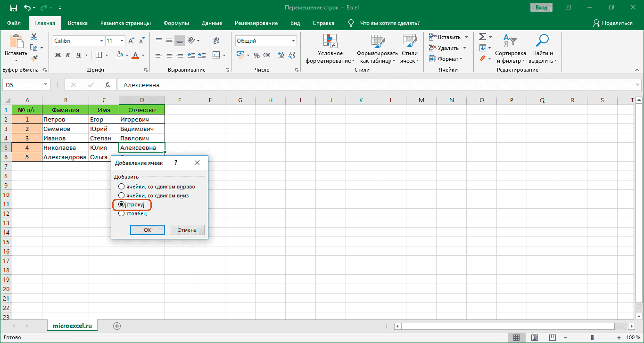
Task: Switch to the Вставка ribbon tab
Action: pos(77,23)
